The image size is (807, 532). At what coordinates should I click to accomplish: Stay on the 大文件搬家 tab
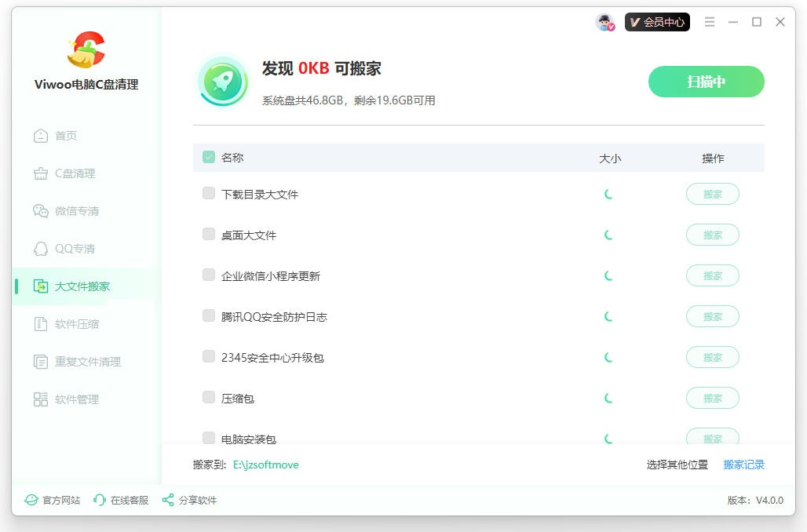(79, 286)
